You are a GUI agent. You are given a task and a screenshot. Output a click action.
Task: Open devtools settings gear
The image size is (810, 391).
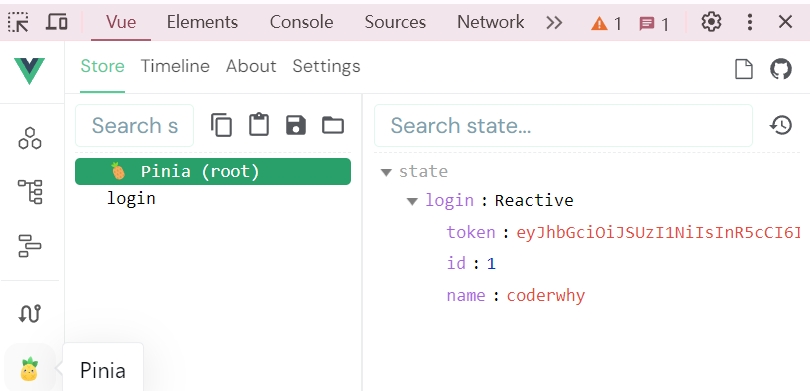[x=711, y=22]
